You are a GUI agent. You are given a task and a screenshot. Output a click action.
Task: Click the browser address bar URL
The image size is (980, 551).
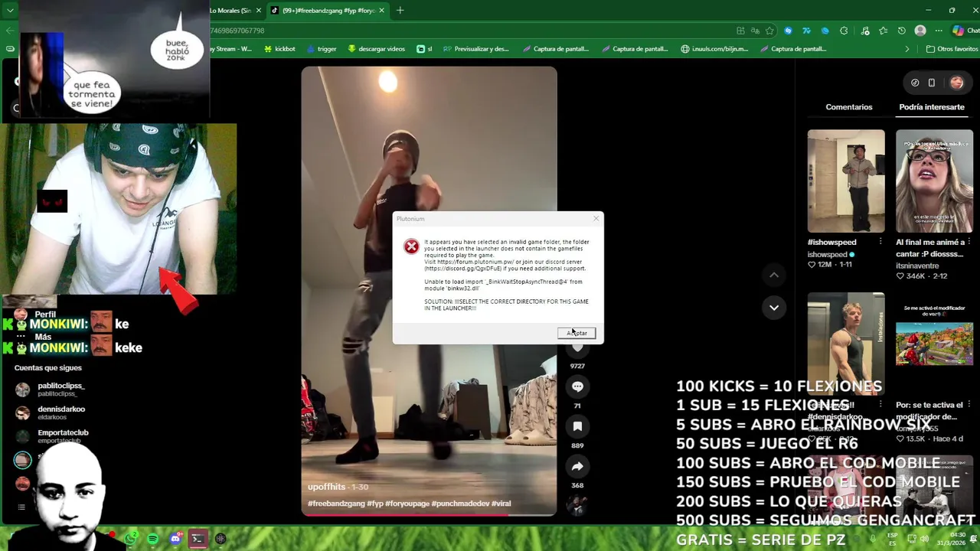click(x=238, y=31)
